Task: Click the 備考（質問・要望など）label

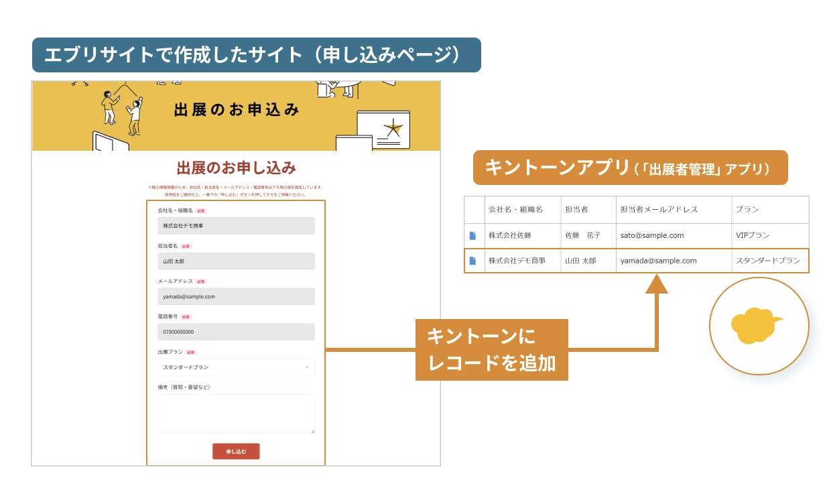Action: click(x=184, y=387)
